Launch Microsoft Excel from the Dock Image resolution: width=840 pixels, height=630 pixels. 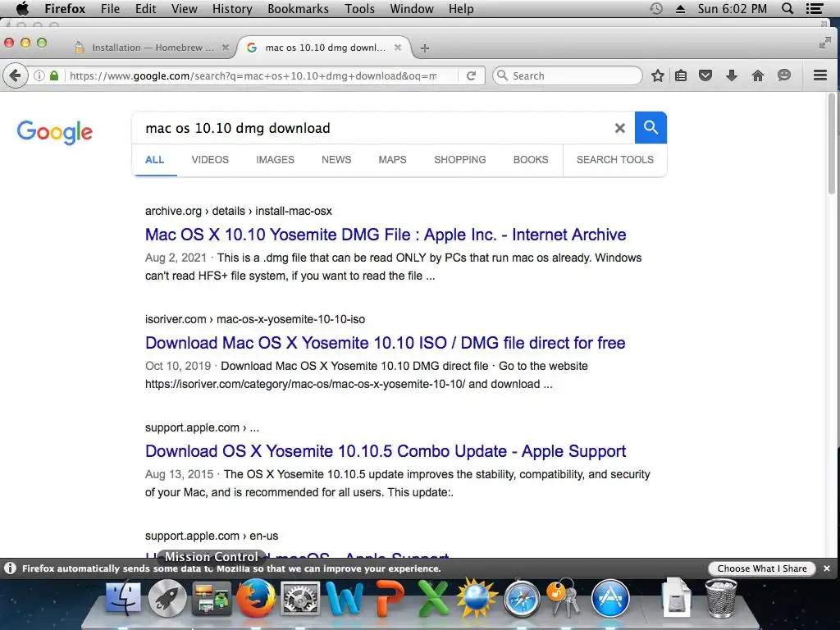click(x=433, y=598)
